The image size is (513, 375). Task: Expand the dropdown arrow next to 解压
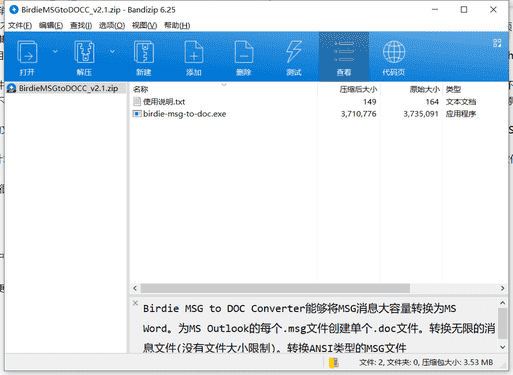pos(112,51)
